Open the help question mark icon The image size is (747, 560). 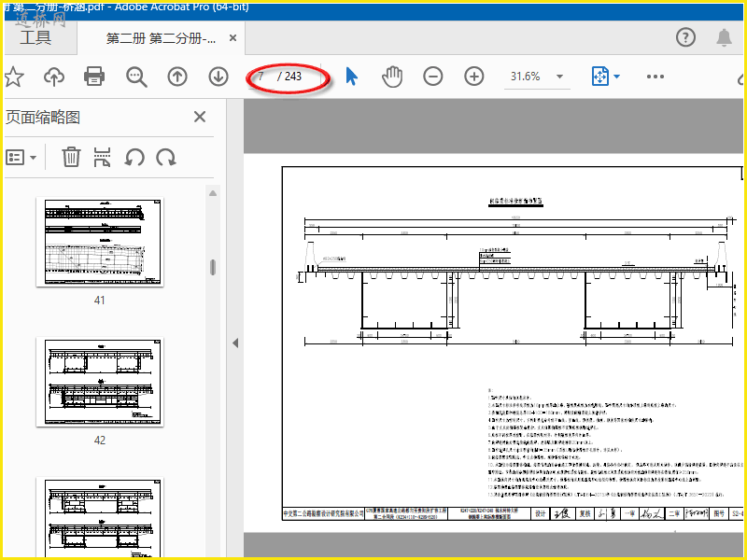pyautogui.click(x=685, y=37)
